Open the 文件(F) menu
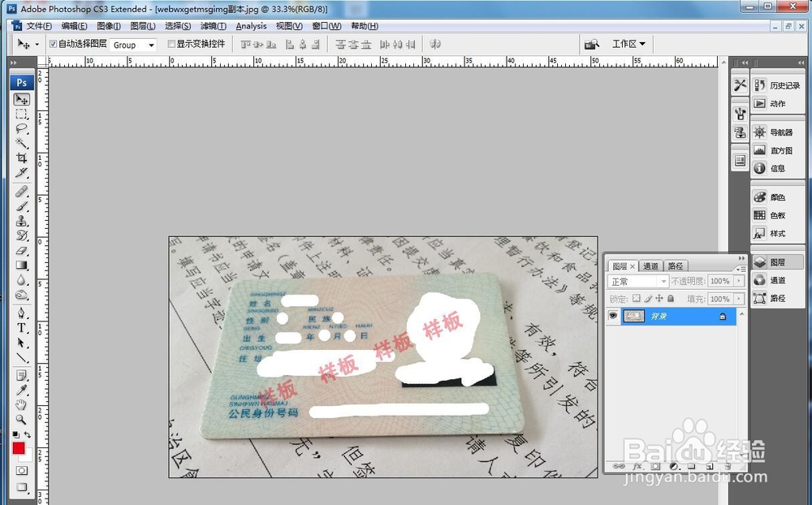 click(39, 26)
